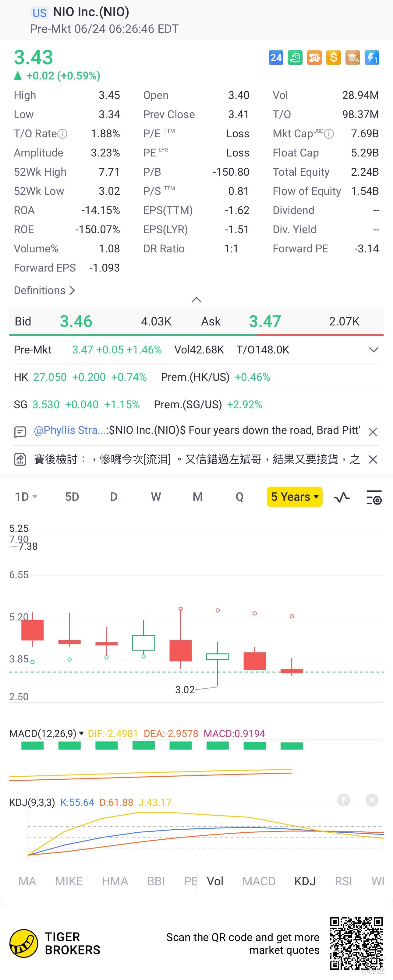This screenshot has width=393, height=980.
Task: Open the 5 Years timeframe dropdown
Action: click(x=294, y=497)
